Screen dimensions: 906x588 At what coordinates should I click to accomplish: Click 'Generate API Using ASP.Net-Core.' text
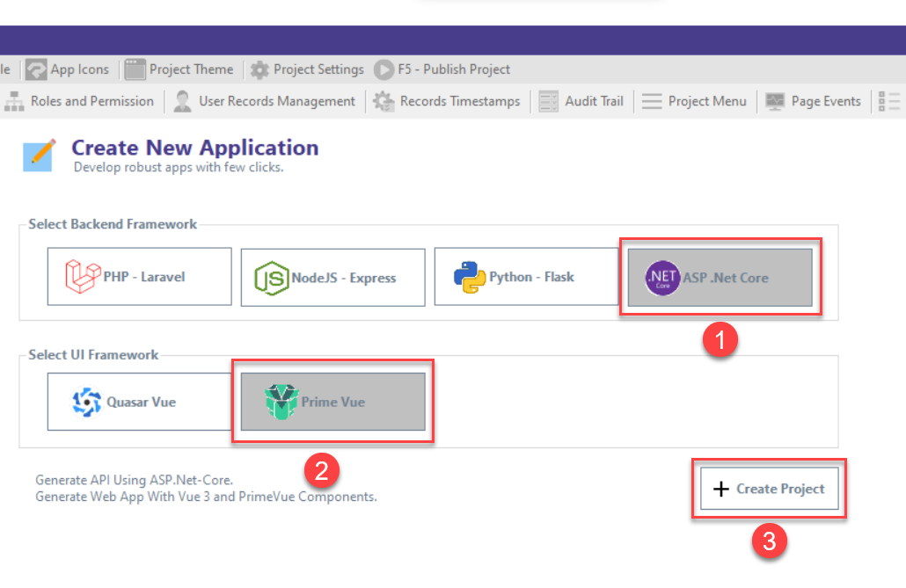coord(134,480)
